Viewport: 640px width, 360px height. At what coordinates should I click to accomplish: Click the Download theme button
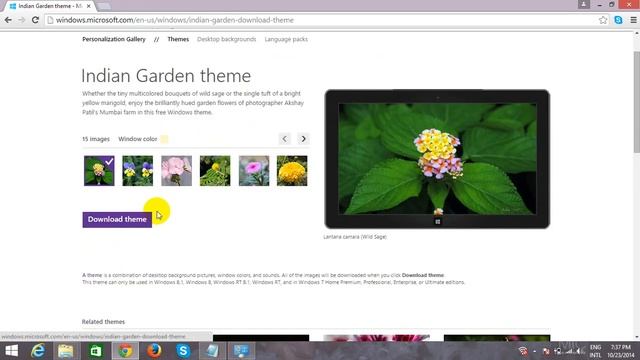click(x=117, y=220)
